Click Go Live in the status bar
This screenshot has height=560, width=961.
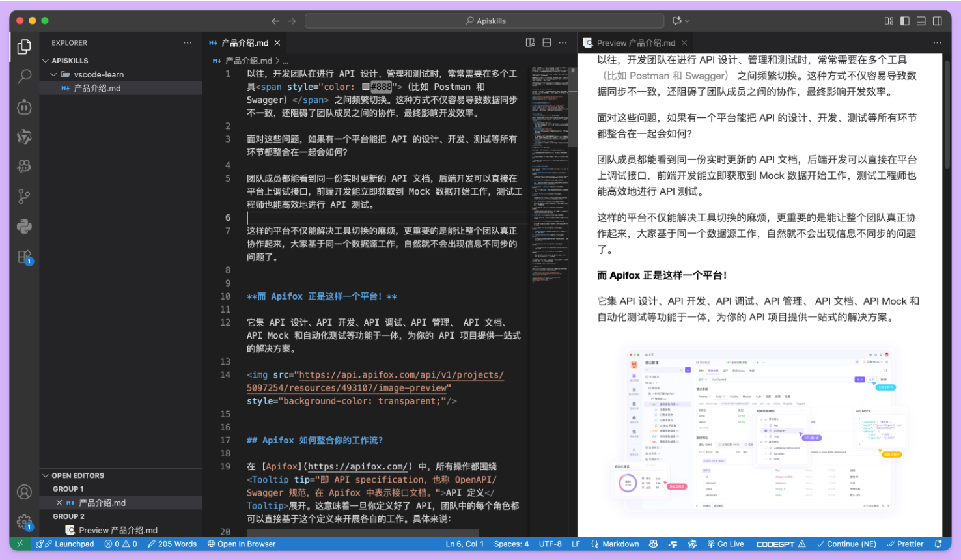pos(726,544)
